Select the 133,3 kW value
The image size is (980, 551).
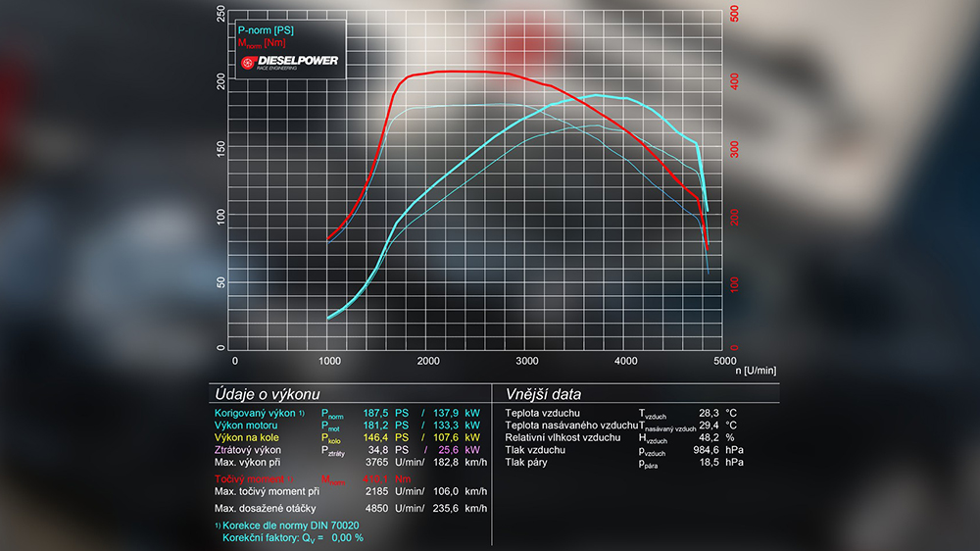pyautogui.click(x=457, y=426)
